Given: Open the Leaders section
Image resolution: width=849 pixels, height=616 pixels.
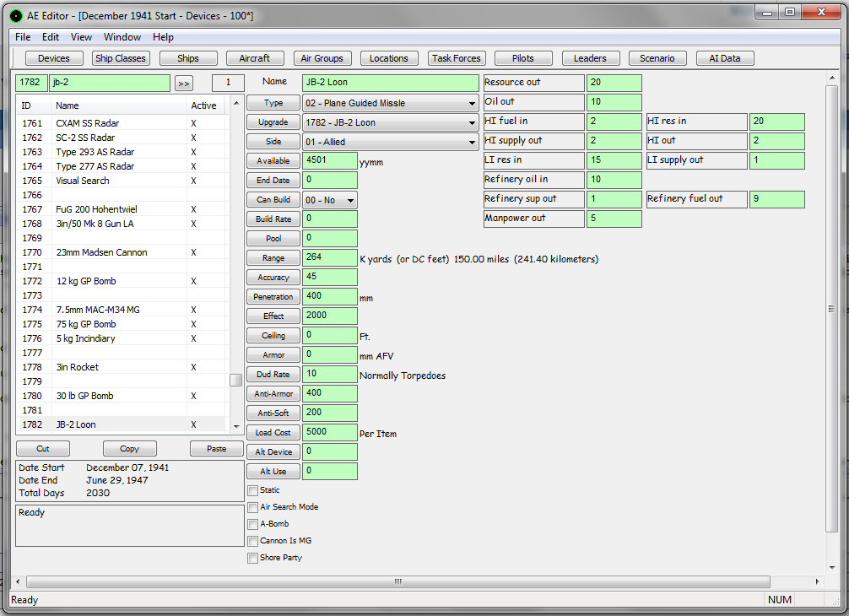Looking at the screenshot, I should click(589, 58).
